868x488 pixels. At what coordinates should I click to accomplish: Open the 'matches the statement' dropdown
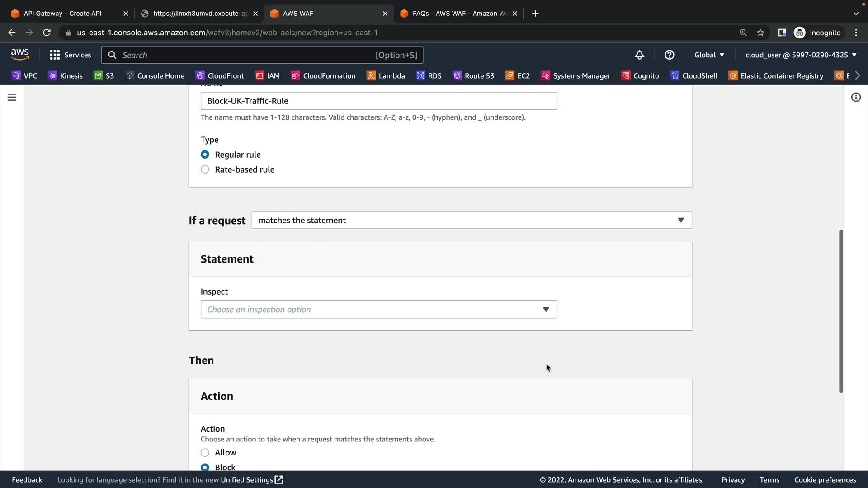472,220
